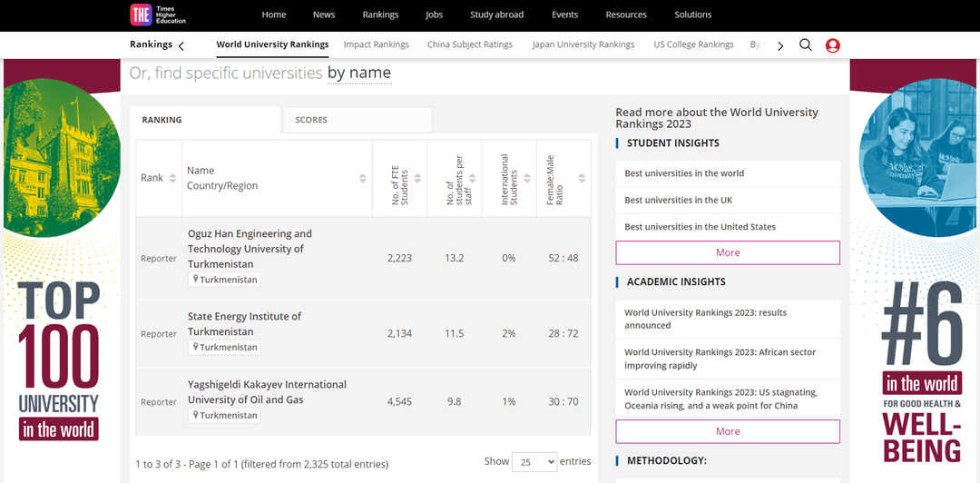Switch to the SCORES table tab

tap(358, 120)
